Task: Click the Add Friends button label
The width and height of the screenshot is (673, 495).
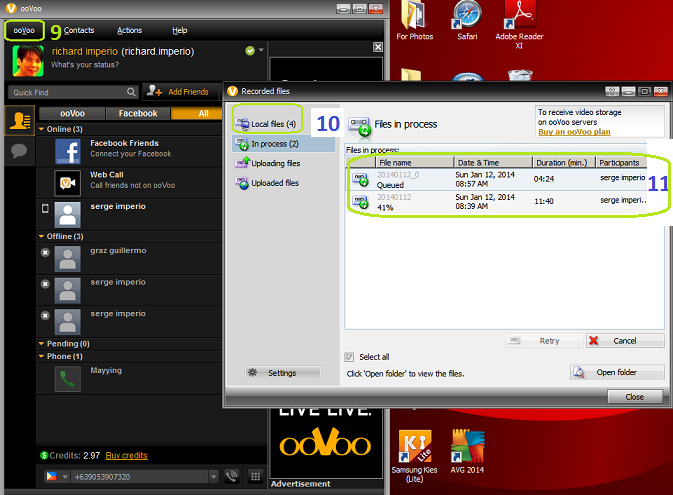Action: tap(188, 92)
